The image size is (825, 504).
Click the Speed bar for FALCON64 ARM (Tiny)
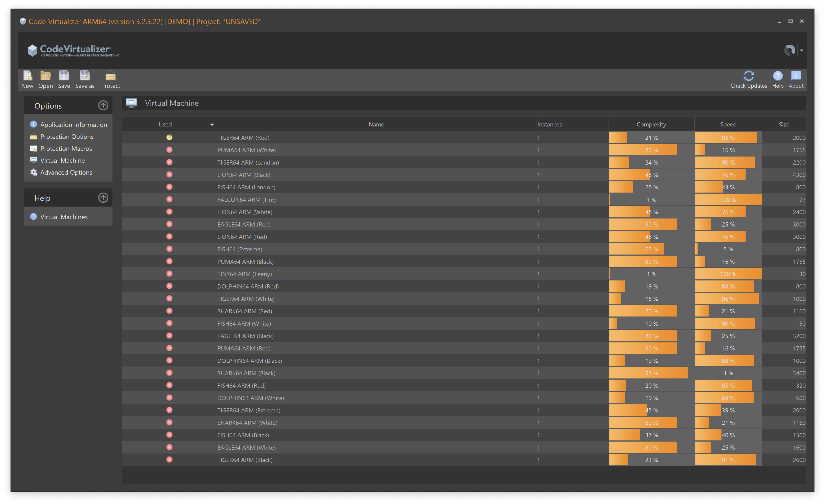(x=728, y=200)
